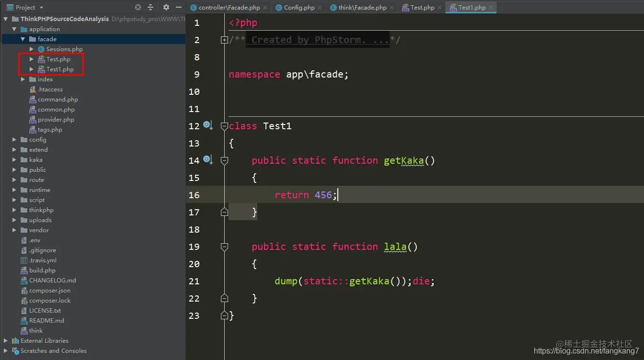Expand the vendor folder arrow
Viewport: 644px width, 360px height.
[14, 230]
